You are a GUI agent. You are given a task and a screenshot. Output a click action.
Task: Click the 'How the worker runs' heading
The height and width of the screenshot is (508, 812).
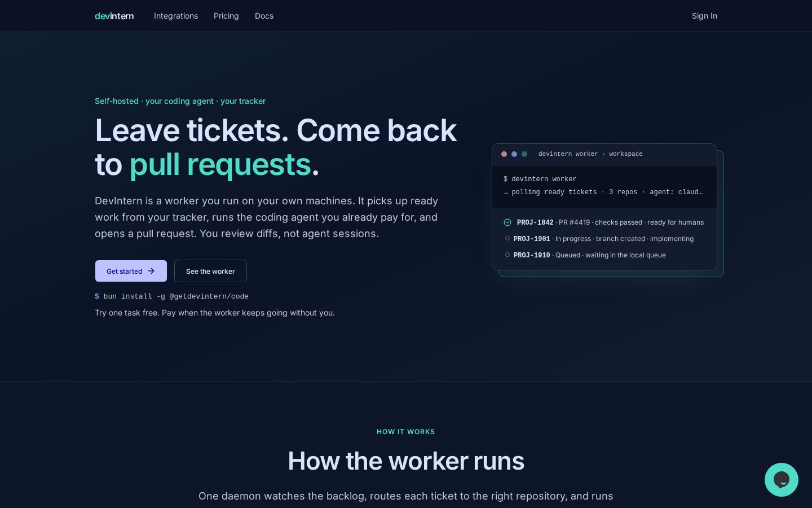406,461
